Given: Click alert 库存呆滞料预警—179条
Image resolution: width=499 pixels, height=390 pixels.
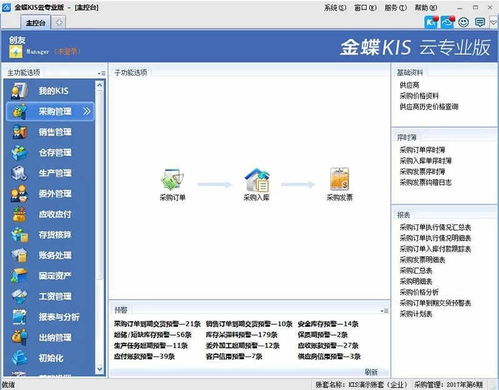Looking at the screenshot, I should [x=241, y=335].
